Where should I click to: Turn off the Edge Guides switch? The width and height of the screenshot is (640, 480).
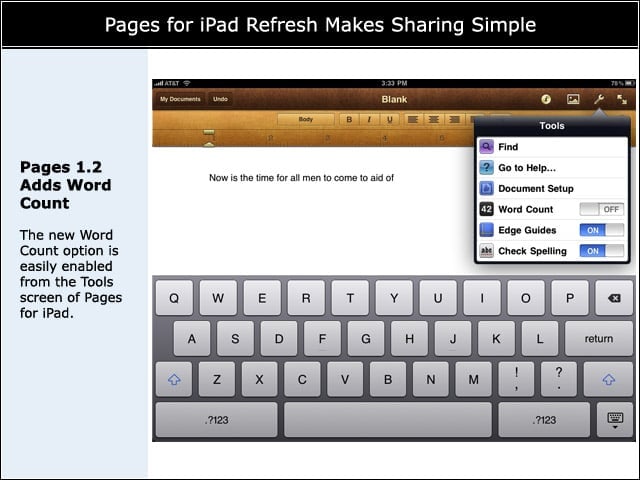pyautogui.click(x=602, y=230)
